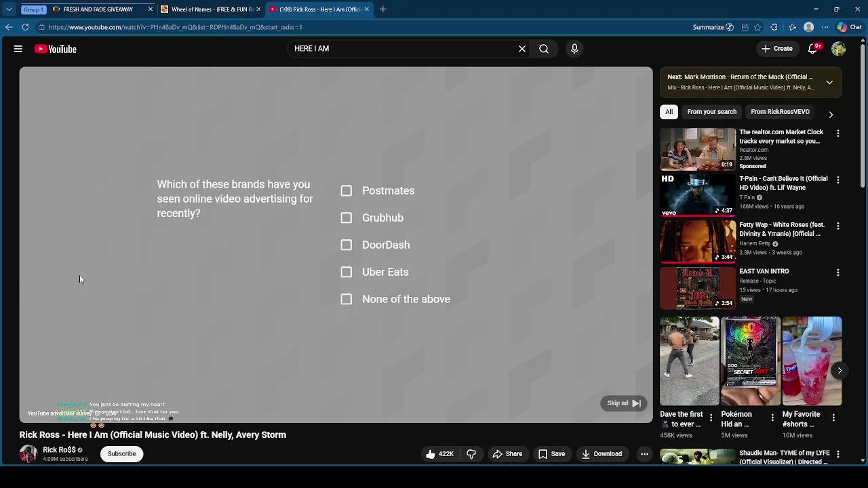868x488 pixels.
Task: Open options for the realtor.com ad
Action: (x=838, y=134)
